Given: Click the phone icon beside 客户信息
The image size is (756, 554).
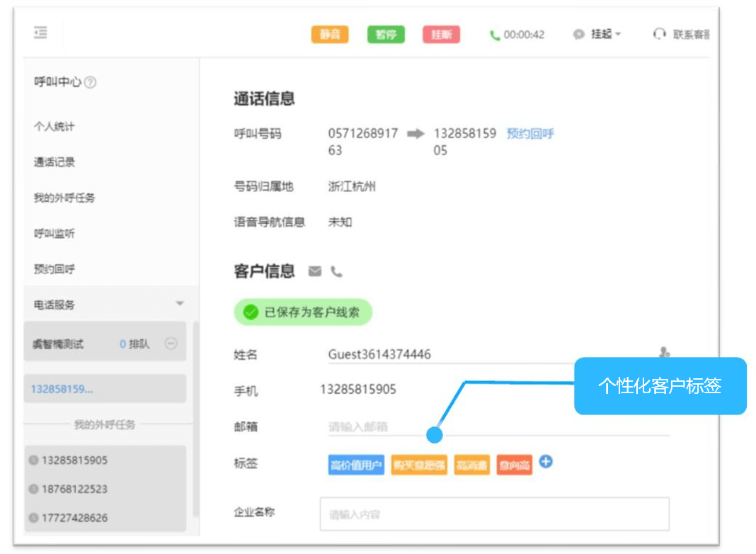Looking at the screenshot, I should pyautogui.click(x=336, y=272).
